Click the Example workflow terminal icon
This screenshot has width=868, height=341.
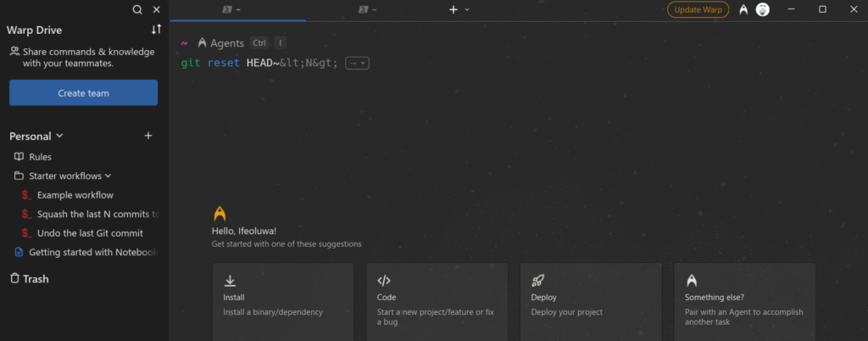27,195
